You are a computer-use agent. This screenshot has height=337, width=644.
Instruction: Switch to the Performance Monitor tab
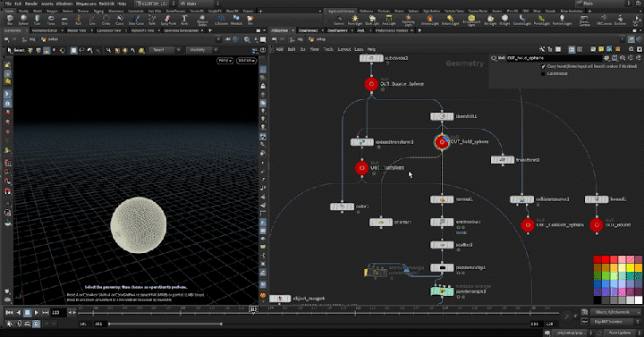pyautogui.click(x=391, y=30)
